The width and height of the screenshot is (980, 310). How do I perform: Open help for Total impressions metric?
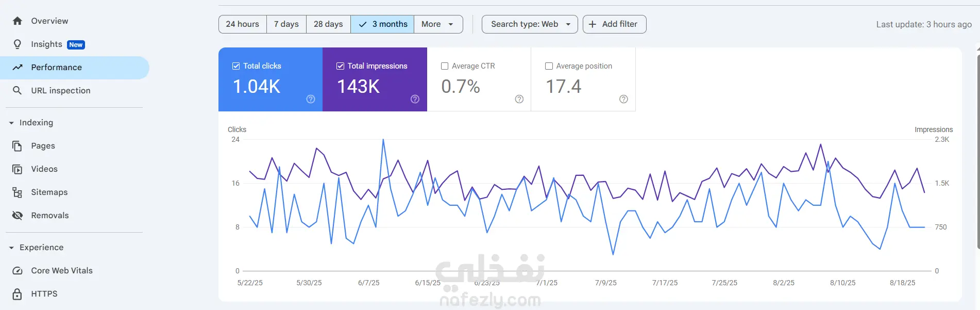415,99
